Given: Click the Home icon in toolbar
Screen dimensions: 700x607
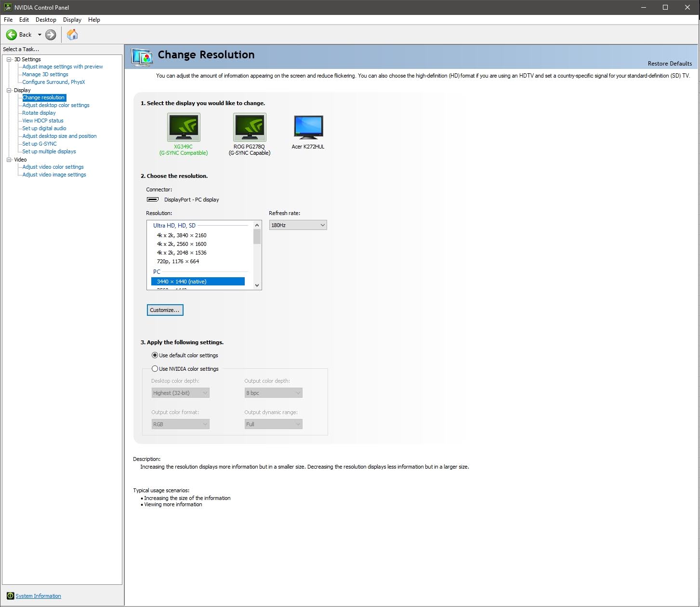Looking at the screenshot, I should pyautogui.click(x=72, y=35).
